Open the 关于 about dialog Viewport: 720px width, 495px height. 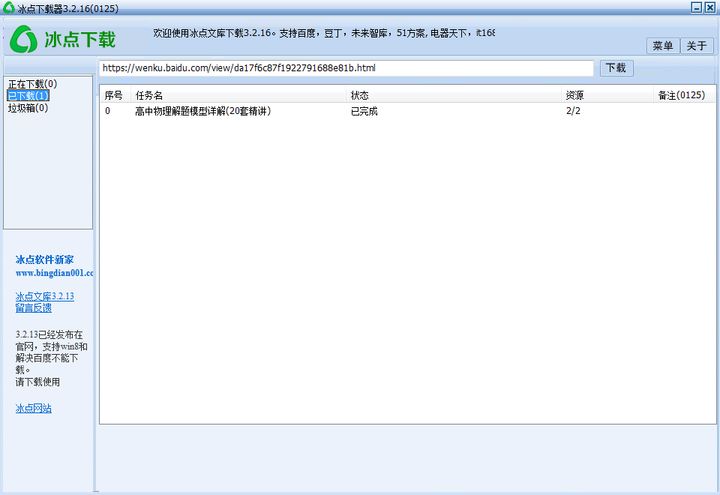696,46
